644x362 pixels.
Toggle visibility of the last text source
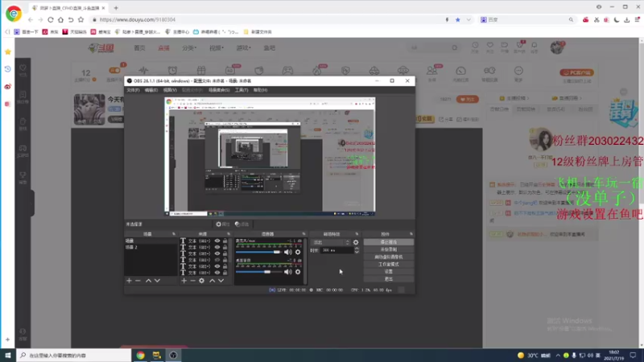[x=217, y=273]
